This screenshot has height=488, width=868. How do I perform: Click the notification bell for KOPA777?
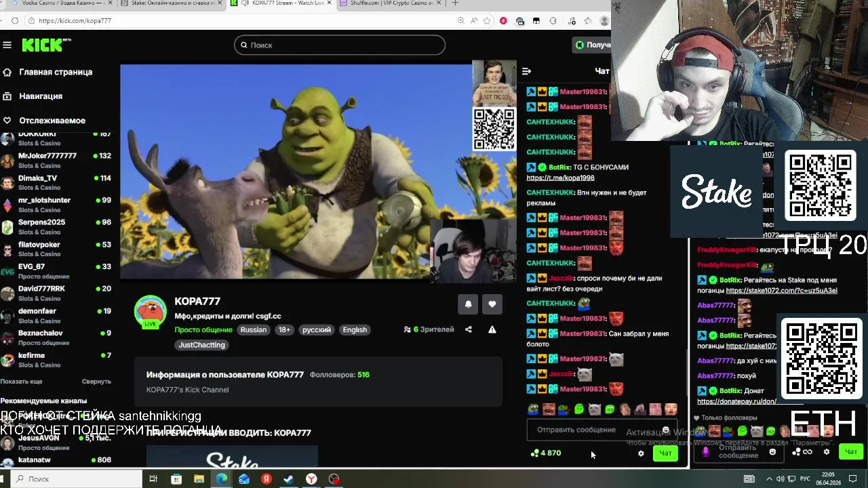coord(468,304)
